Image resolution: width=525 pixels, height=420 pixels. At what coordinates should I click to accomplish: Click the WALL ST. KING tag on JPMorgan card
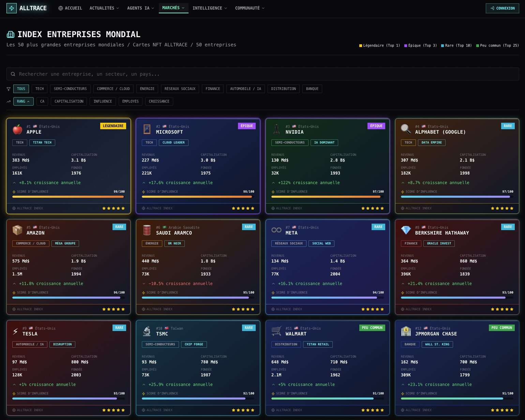pos(437,345)
